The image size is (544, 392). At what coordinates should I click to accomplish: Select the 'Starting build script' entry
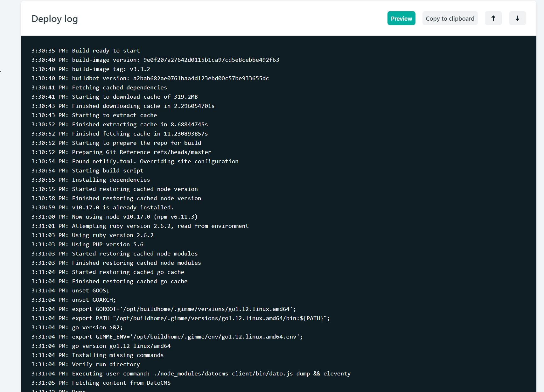click(87, 170)
